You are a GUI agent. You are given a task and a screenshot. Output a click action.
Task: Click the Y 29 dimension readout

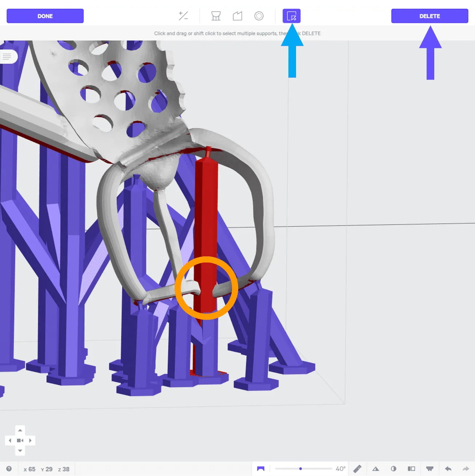coord(47,469)
